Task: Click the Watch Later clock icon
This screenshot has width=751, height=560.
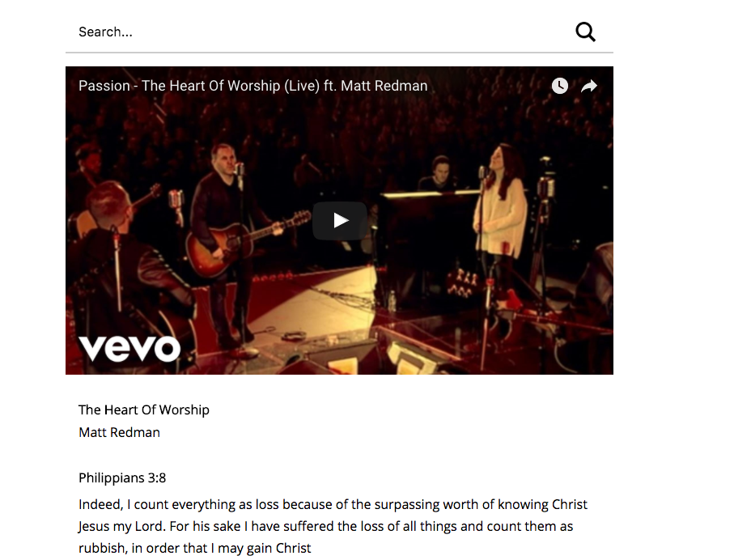Action: click(559, 86)
